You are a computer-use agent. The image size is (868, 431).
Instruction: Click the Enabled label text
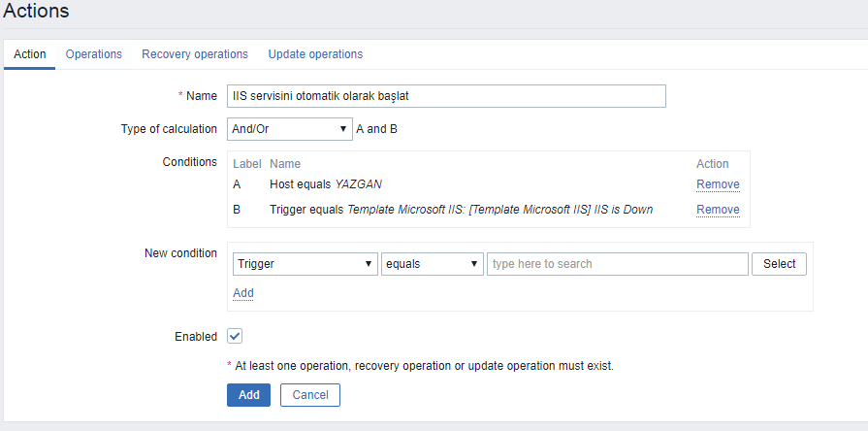(196, 337)
